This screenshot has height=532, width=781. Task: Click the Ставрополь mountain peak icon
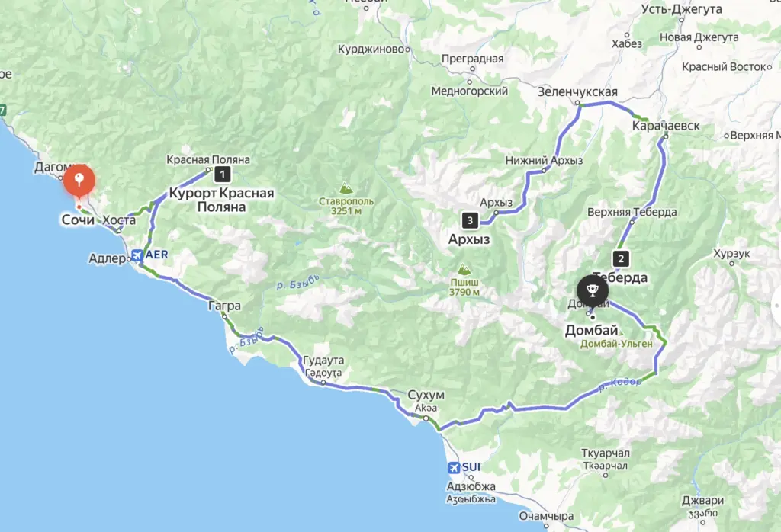346,188
